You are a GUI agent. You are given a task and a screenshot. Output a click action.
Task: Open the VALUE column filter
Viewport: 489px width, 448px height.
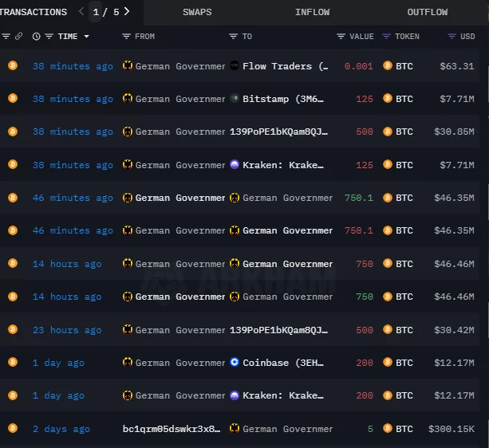click(x=341, y=37)
